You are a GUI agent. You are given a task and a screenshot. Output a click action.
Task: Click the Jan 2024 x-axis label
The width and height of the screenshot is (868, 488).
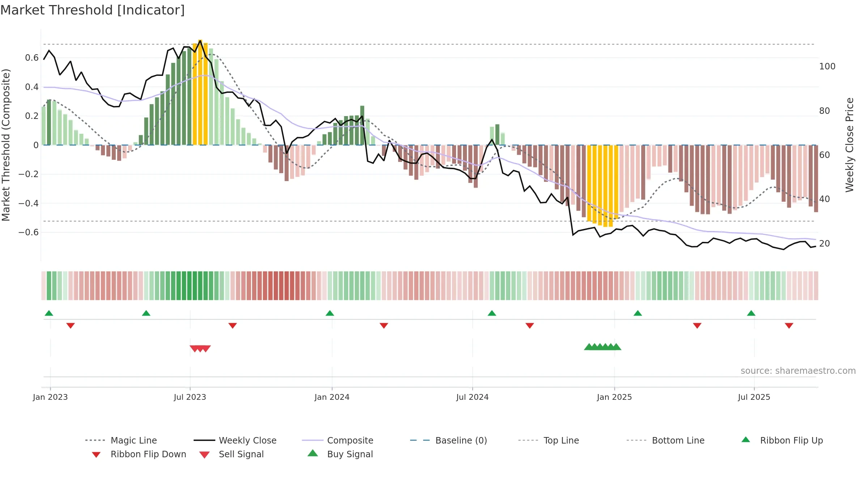click(x=332, y=397)
